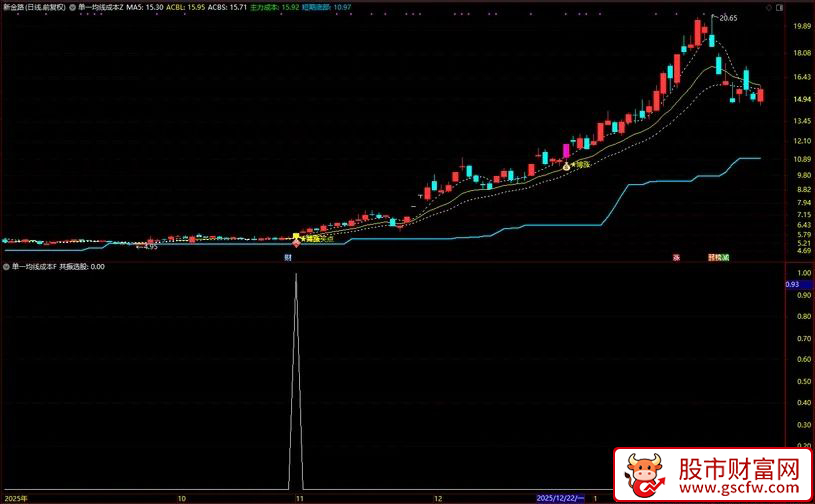Click the month 10 label on the time axis
The width and height of the screenshot is (815, 504).
click(x=181, y=499)
